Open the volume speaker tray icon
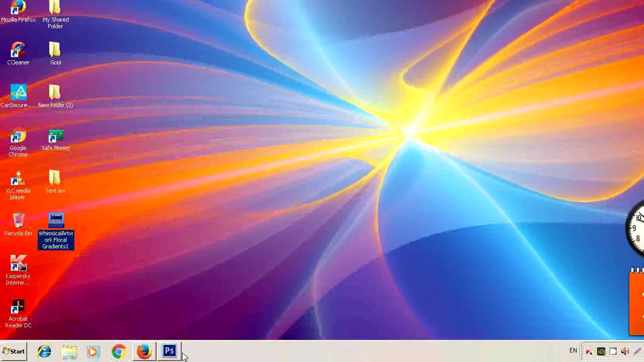644x362 pixels. click(x=625, y=351)
